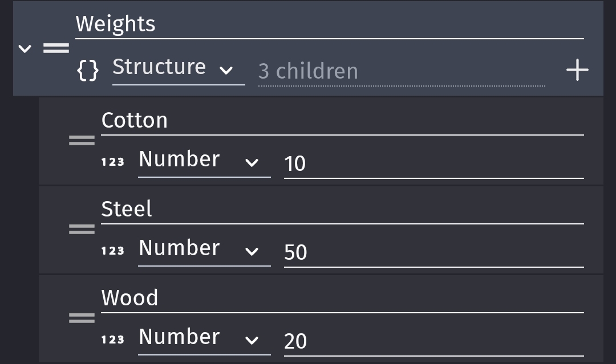Click the Steel value field showing 50

pos(434,252)
